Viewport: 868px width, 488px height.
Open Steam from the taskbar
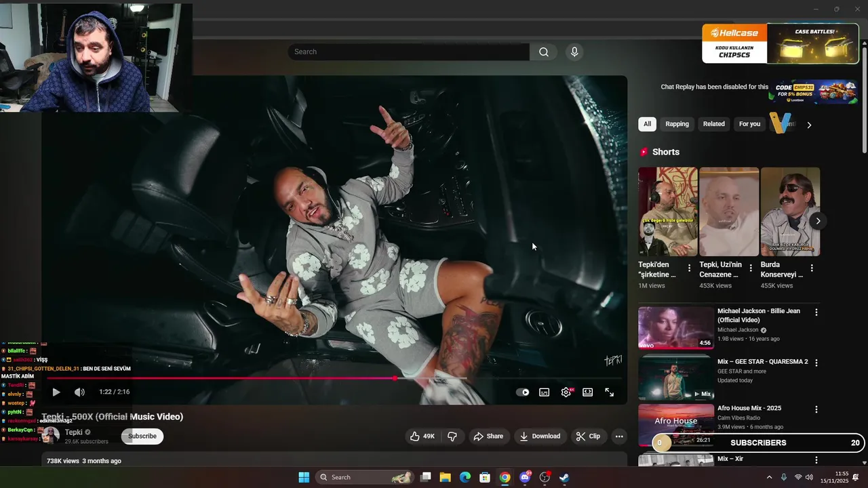tap(564, 477)
